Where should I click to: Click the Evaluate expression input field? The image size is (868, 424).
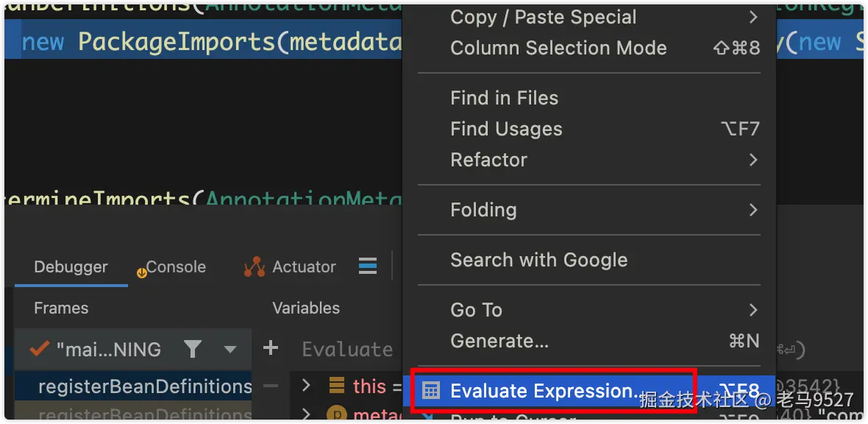[347, 349]
